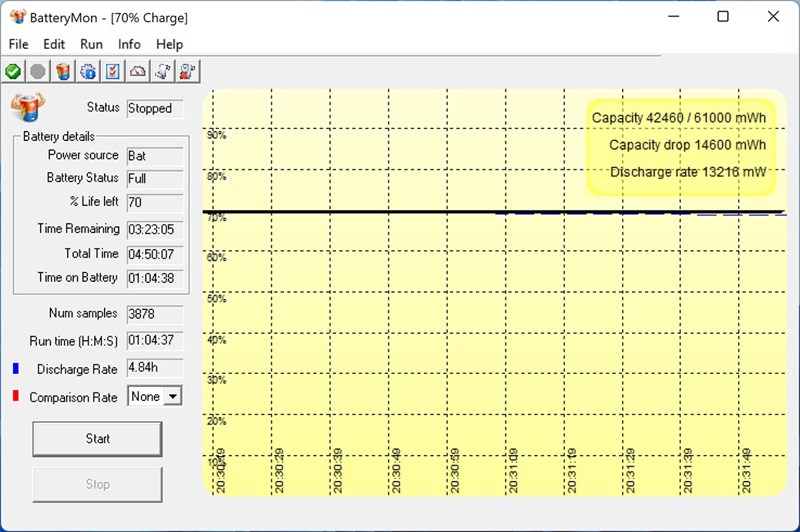
Task: Click the last toolbar icon with question mark
Action: pyautogui.click(x=188, y=71)
